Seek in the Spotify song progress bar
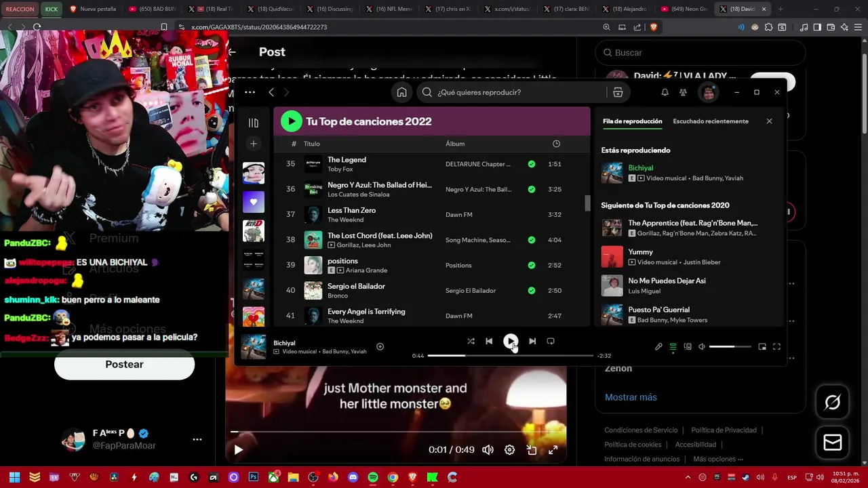This screenshot has height=488, width=868. pos(511,356)
